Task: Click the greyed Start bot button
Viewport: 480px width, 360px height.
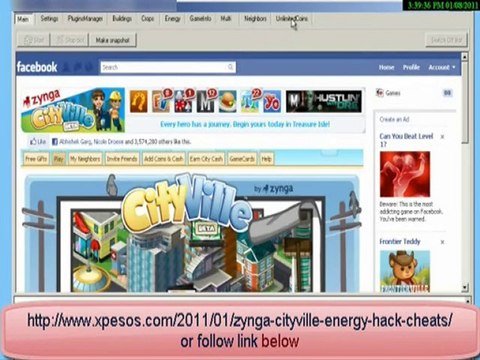Action: click(33, 40)
